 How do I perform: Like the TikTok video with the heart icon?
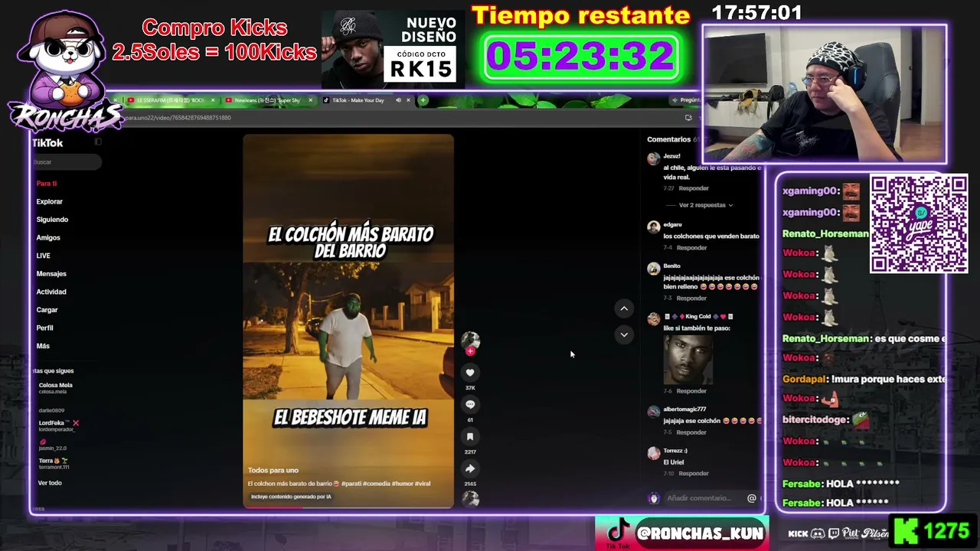[x=470, y=373]
